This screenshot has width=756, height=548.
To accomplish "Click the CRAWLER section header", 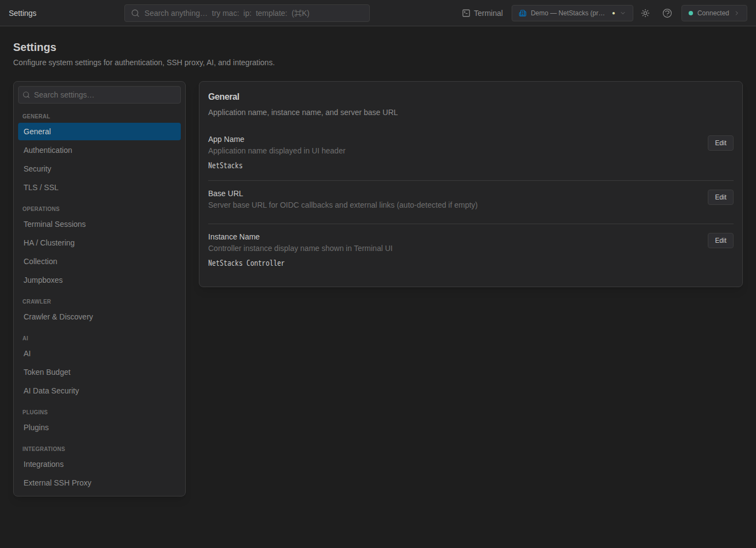I will [37, 301].
